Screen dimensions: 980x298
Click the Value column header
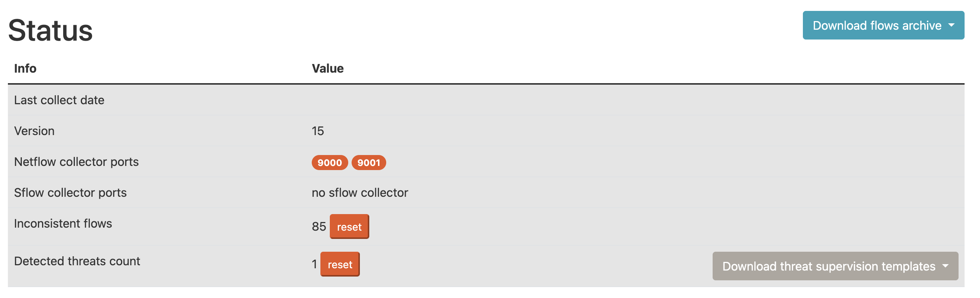(x=328, y=68)
